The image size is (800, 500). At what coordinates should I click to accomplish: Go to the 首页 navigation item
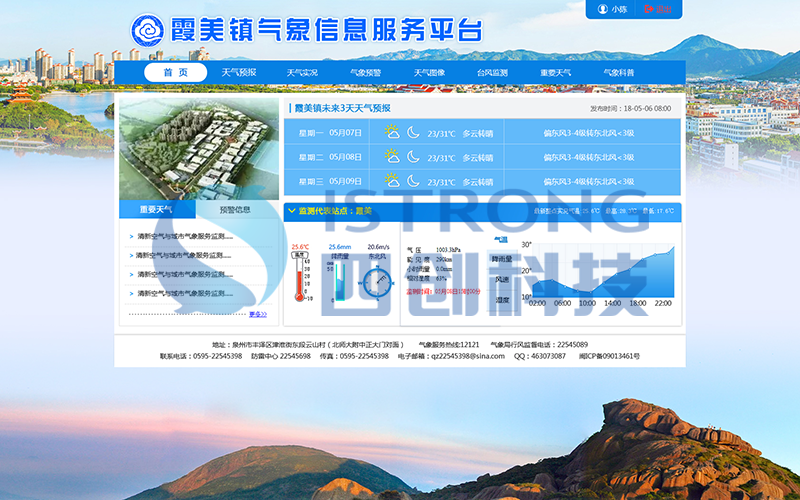pos(176,72)
